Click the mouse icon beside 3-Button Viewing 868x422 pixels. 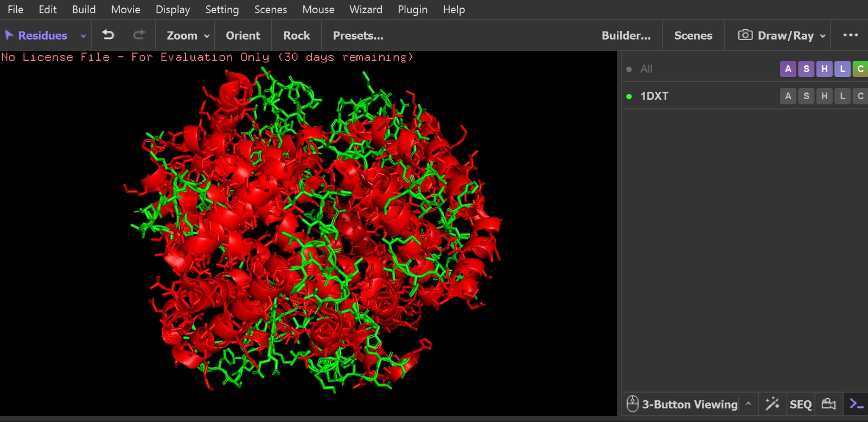(x=632, y=404)
